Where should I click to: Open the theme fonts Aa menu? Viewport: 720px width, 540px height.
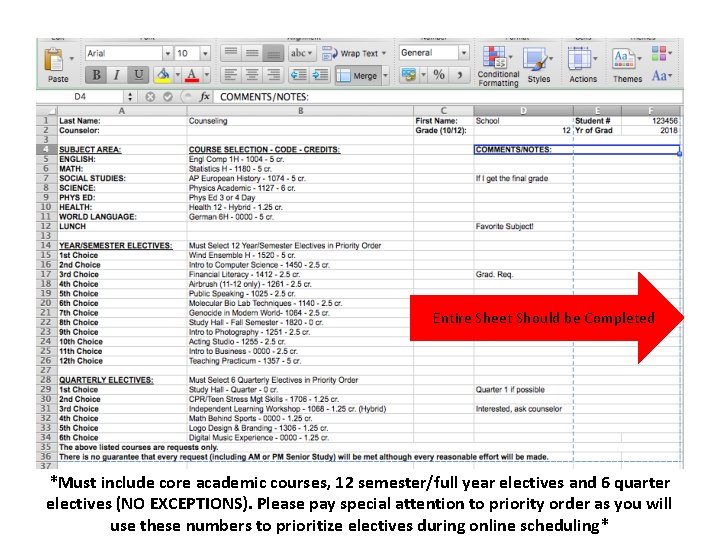point(662,75)
